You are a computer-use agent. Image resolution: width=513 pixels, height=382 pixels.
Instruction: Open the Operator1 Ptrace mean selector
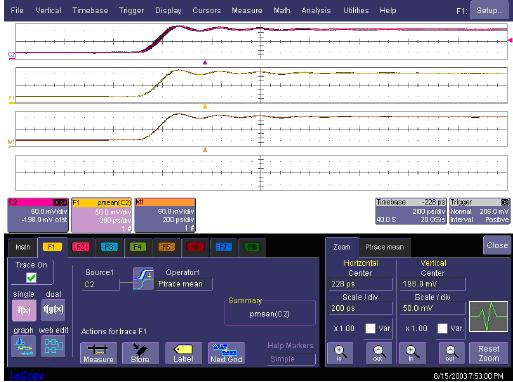click(x=184, y=284)
